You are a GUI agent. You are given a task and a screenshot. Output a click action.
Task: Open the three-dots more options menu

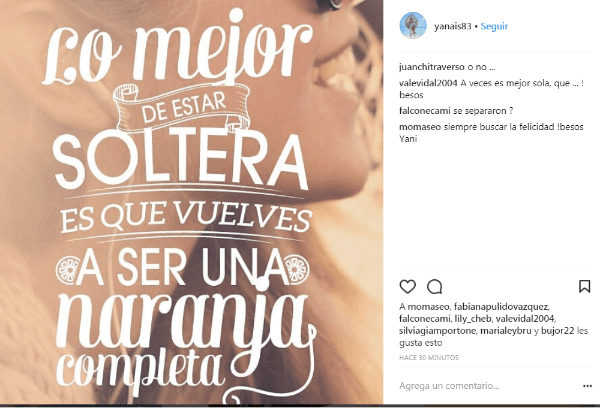[587, 386]
